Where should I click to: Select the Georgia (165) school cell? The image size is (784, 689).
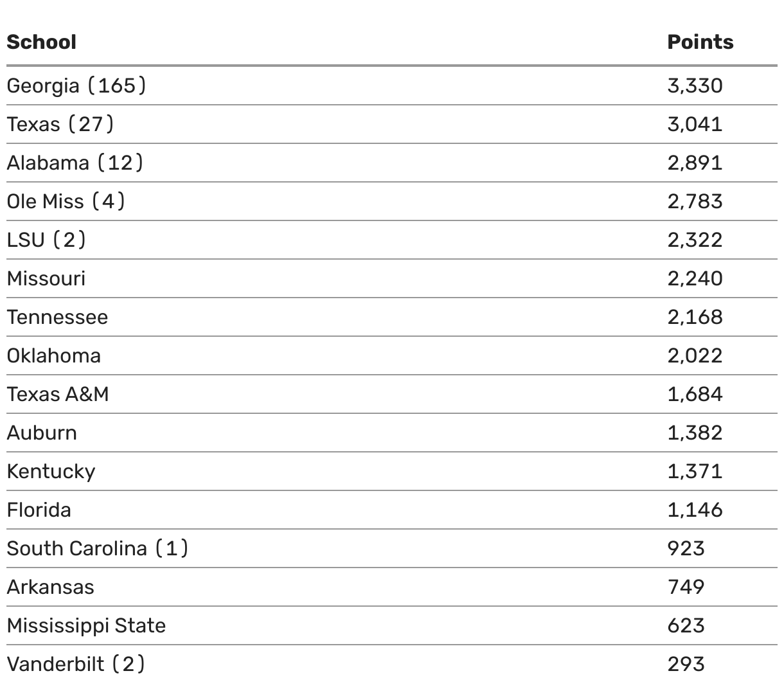76,85
